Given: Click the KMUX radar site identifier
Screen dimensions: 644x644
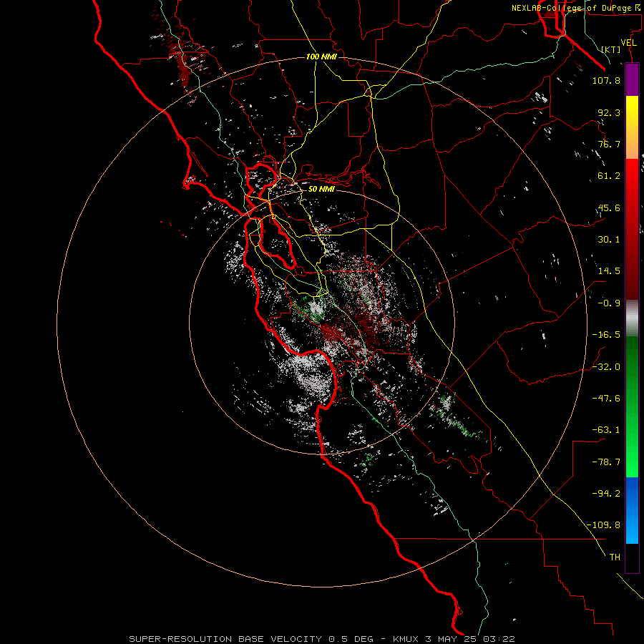Looking at the screenshot, I should [x=406, y=639].
